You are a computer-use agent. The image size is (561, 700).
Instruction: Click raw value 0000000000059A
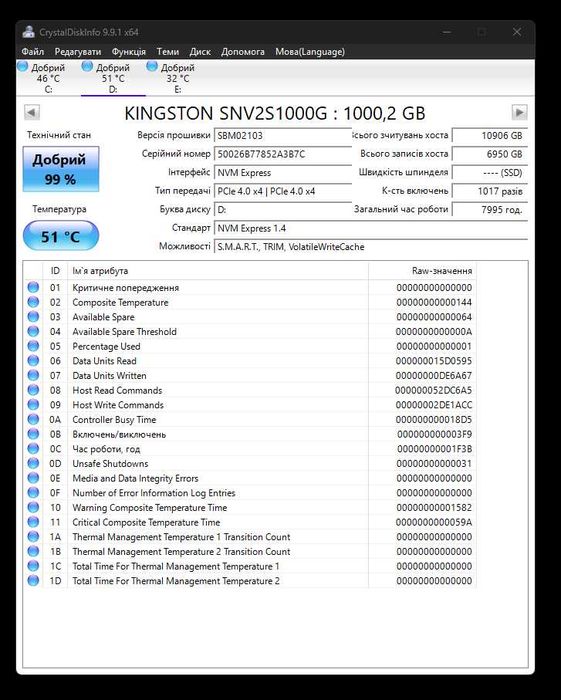coord(433,522)
